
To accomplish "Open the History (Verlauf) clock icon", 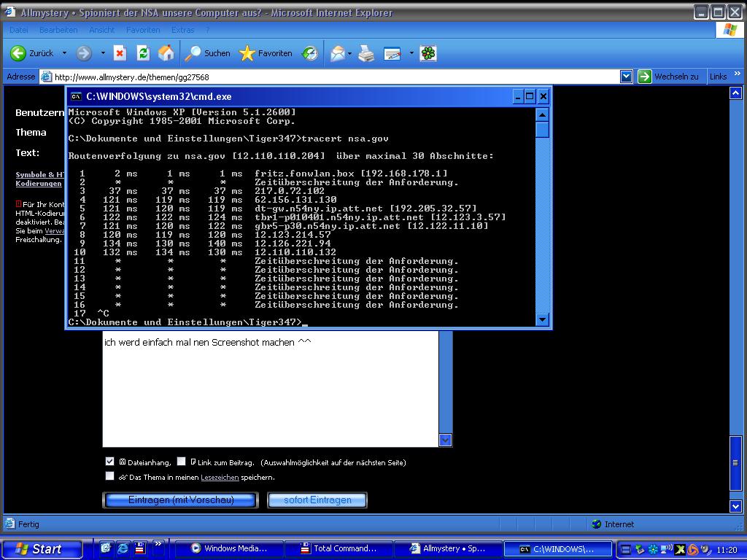I will 309,53.
